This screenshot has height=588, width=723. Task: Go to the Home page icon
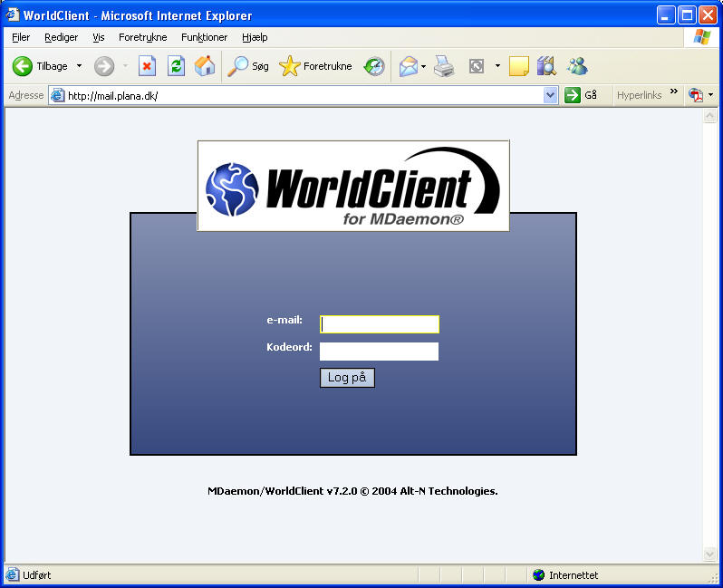205,66
